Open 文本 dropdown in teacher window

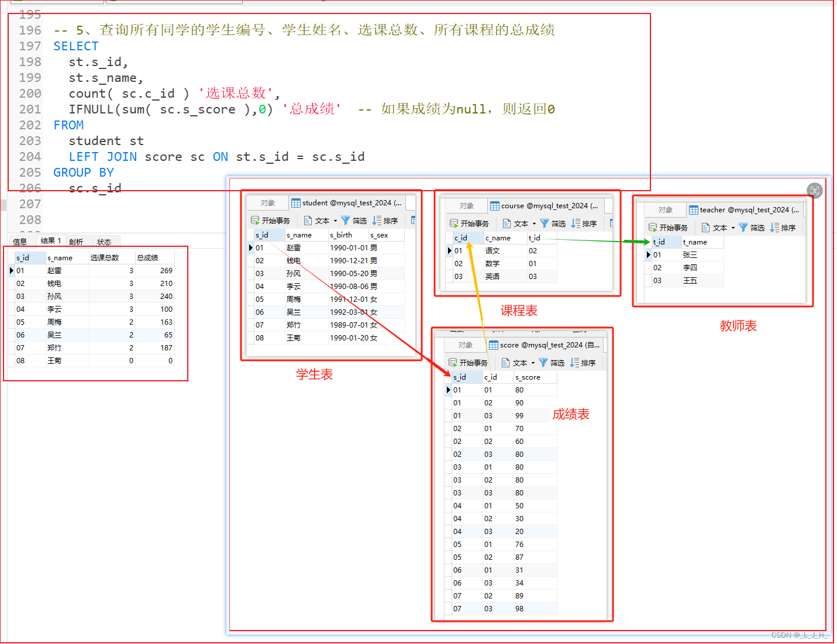click(x=718, y=228)
